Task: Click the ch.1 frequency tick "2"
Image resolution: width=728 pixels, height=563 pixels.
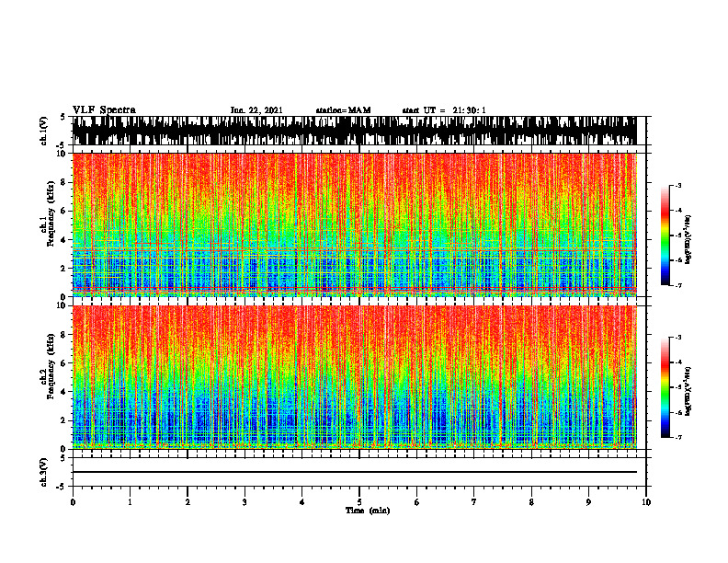Action: (x=63, y=268)
